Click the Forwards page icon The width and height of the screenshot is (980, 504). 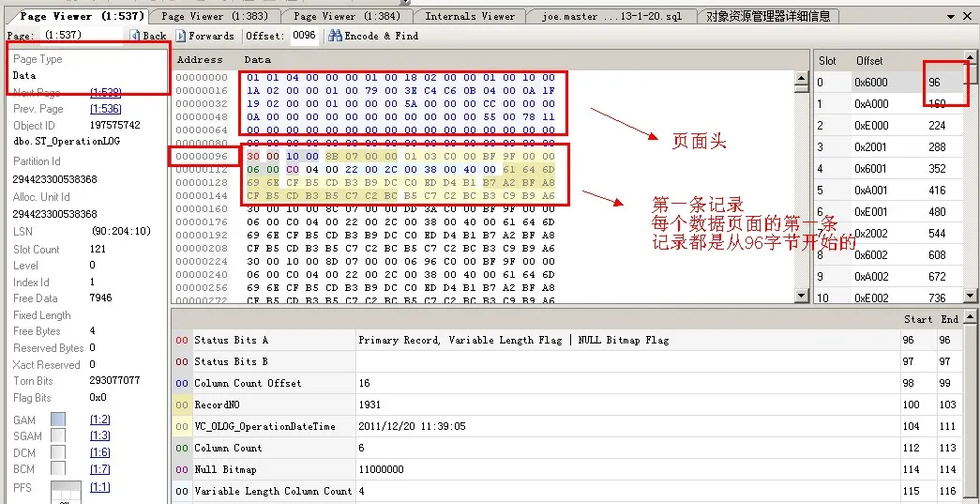[181, 36]
